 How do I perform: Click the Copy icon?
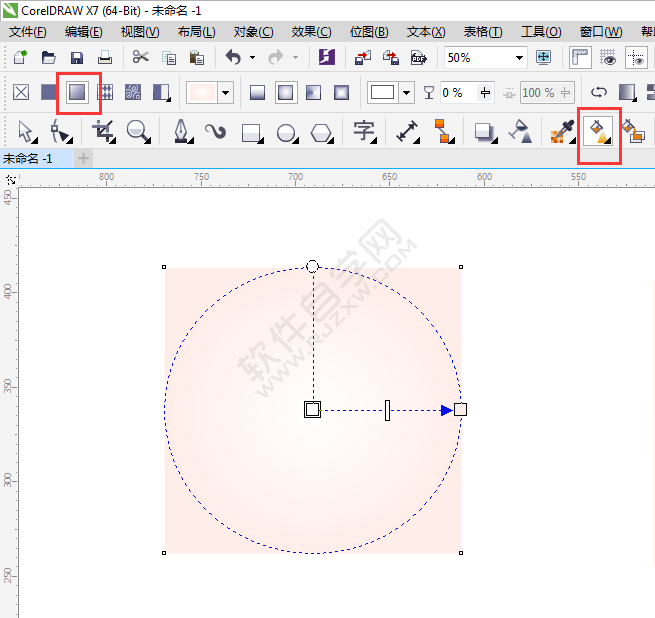(169, 58)
